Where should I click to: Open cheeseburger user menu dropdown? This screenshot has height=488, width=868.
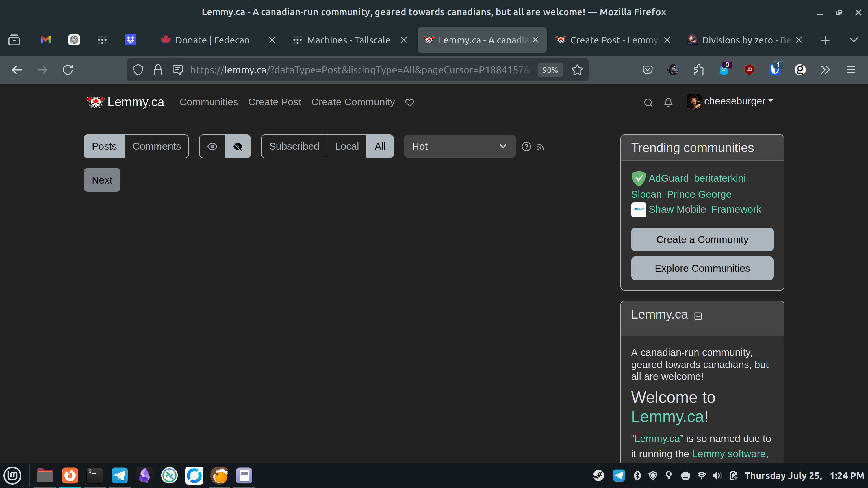tap(730, 101)
